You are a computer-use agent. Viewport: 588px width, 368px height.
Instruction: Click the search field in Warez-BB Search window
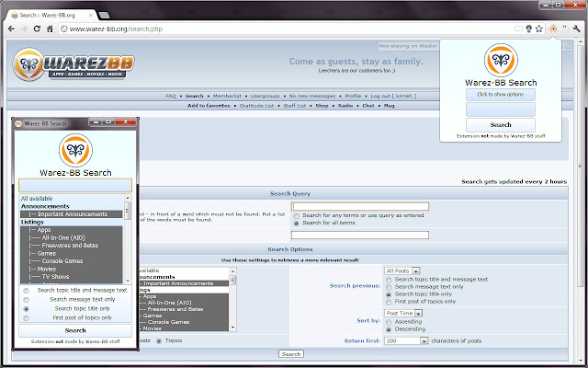pyautogui.click(x=75, y=185)
